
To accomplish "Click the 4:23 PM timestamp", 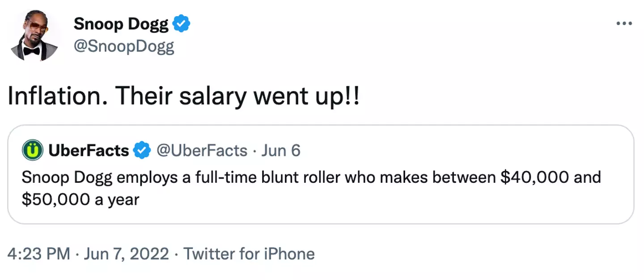I will pyautogui.click(x=38, y=254).
